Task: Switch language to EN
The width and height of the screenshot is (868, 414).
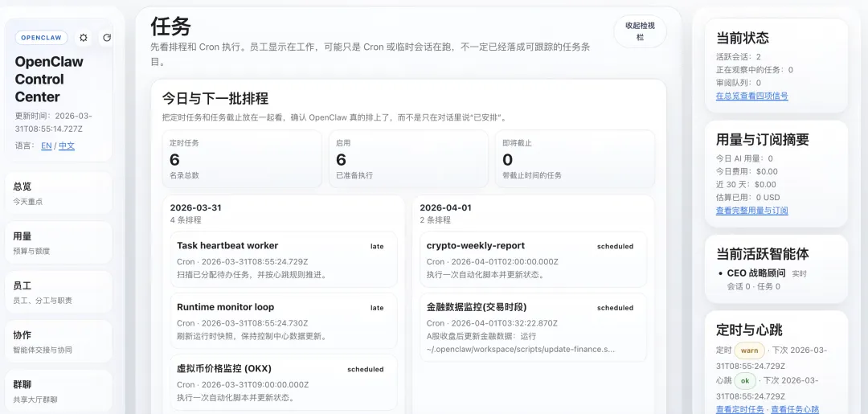Action: tap(47, 146)
